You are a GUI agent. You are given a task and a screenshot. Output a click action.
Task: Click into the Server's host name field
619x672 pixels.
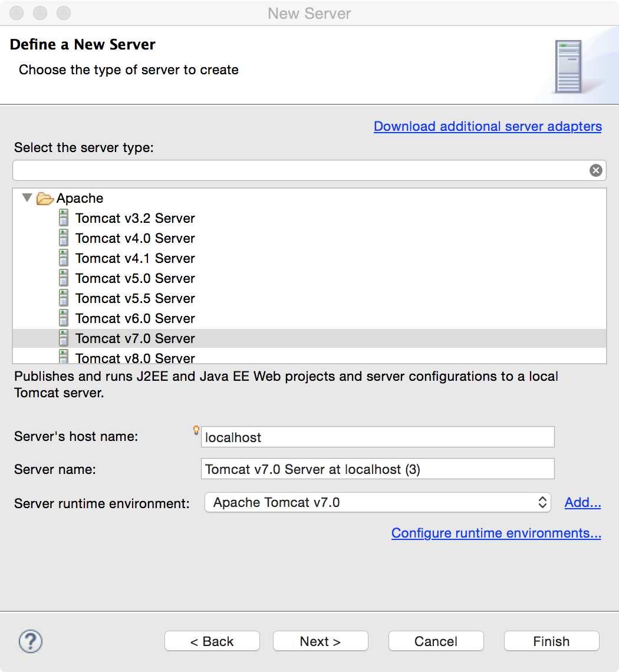click(378, 437)
